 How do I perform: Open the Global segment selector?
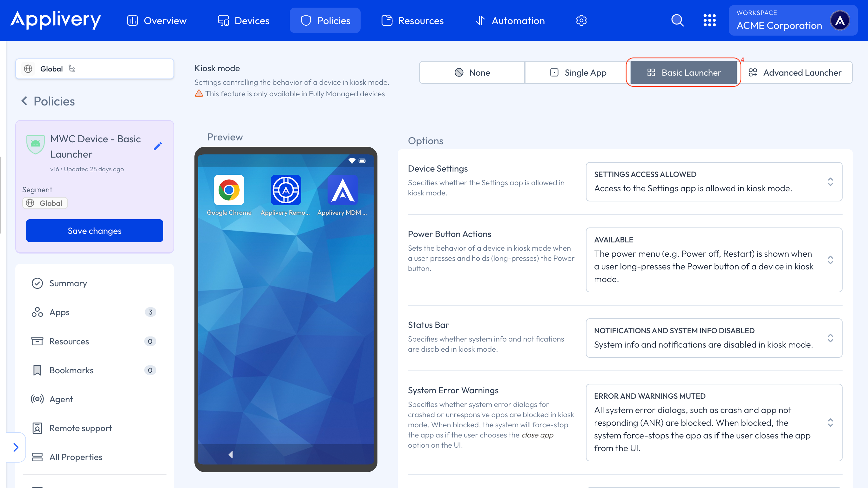[94, 69]
